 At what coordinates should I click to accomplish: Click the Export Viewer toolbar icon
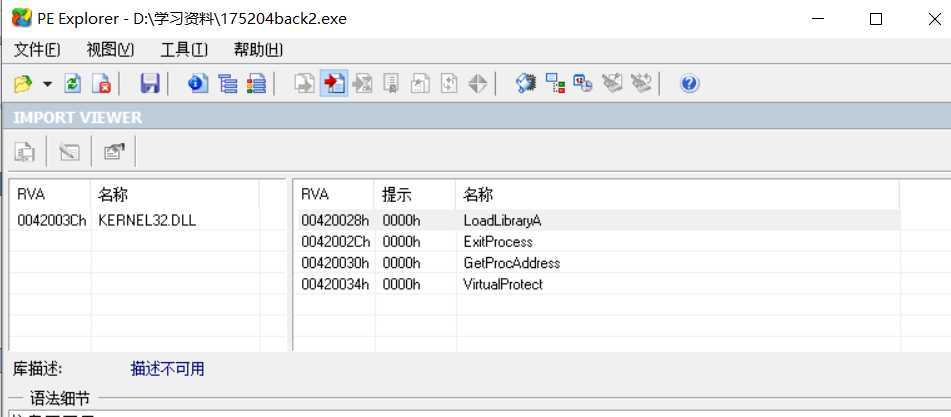(x=304, y=84)
